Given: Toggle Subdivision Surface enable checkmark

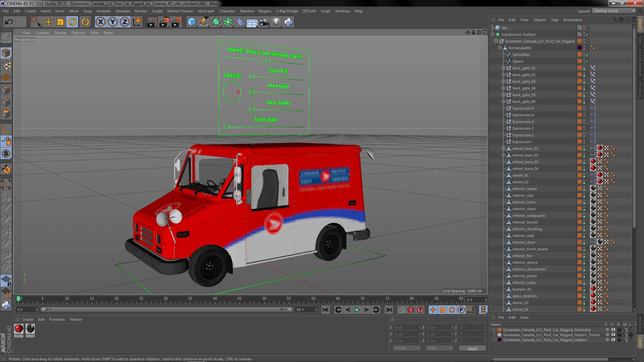Looking at the screenshot, I should 587,35.
